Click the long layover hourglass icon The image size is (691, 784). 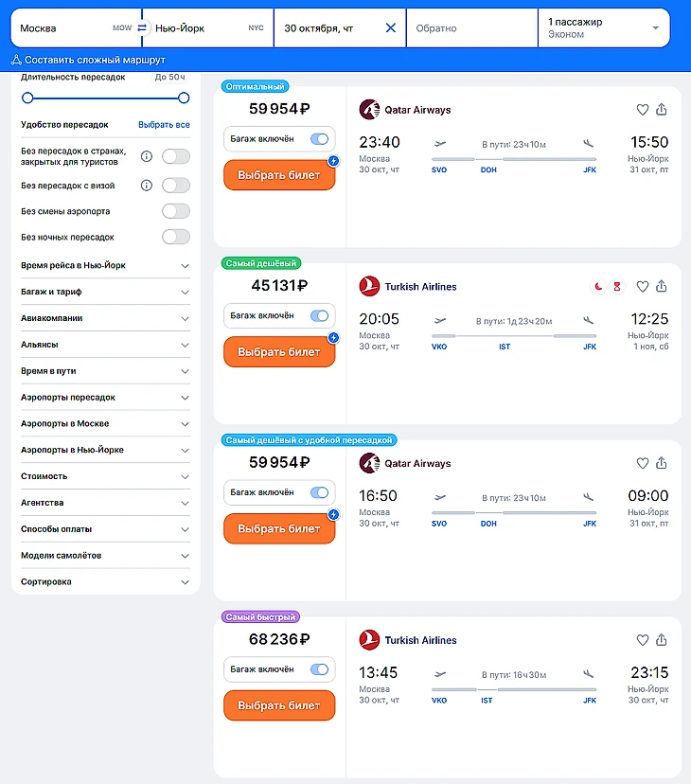pyautogui.click(x=617, y=287)
